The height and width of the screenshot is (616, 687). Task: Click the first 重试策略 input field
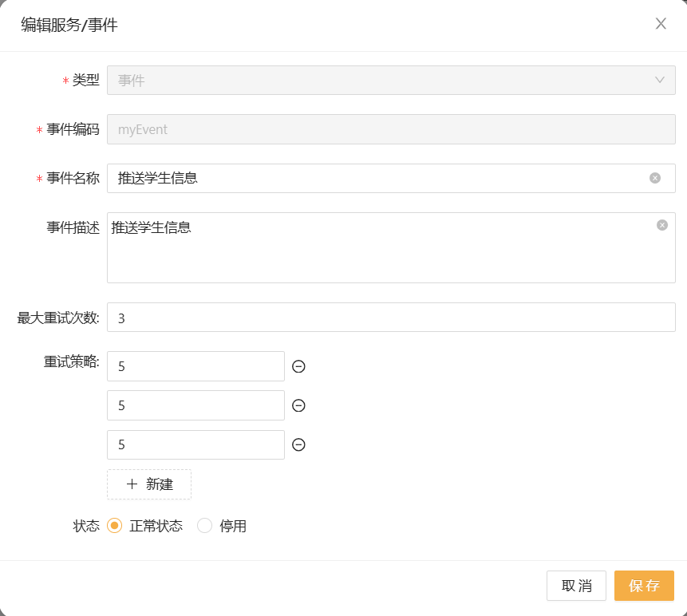(x=195, y=366)
